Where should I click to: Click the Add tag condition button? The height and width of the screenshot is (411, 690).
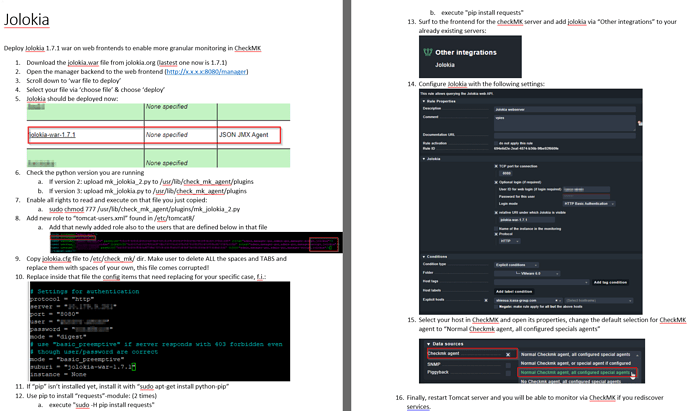click(612, 282)
